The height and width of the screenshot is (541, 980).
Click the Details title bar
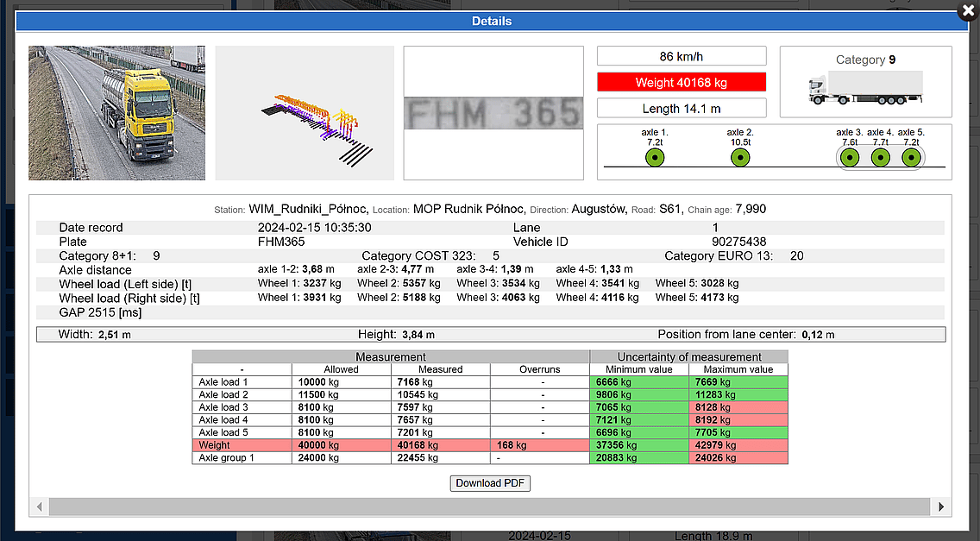click(490, 22)
